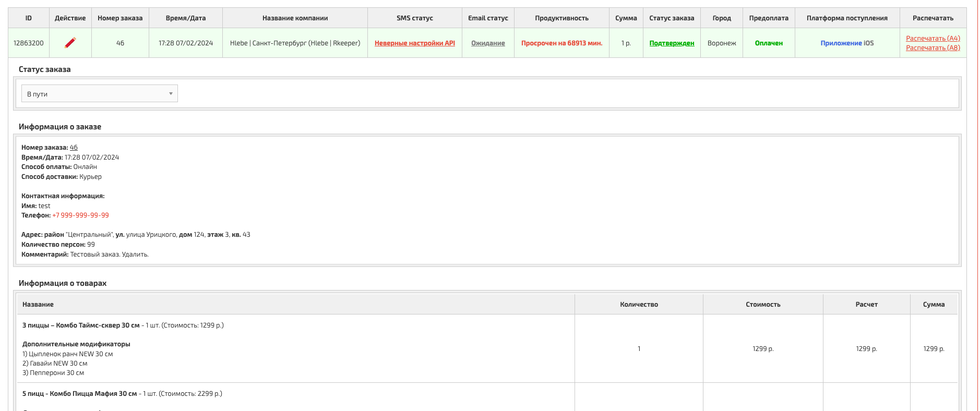980x411 pixels.
Task: Click the phone number +7 999-999-99-99
Action: (x=80, y=215)
